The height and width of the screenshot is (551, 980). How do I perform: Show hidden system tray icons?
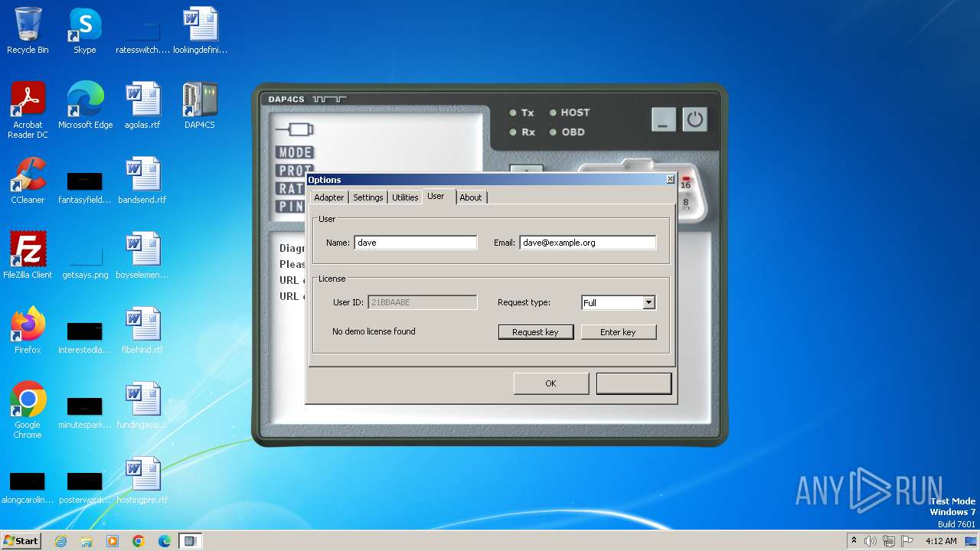(854, 540)
